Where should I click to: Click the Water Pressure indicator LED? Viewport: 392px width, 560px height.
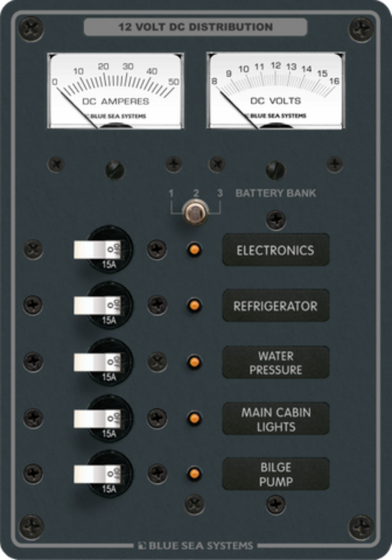195,362
